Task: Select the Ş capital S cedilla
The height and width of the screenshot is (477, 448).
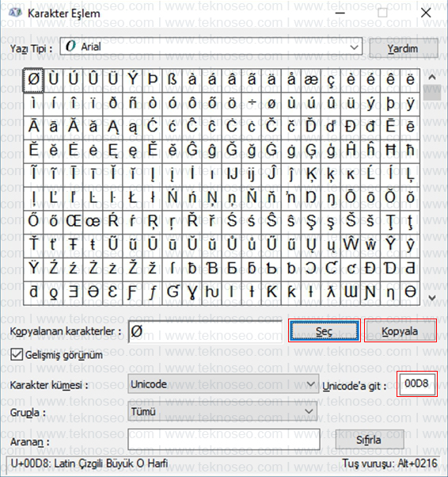Action: [311, 222]
